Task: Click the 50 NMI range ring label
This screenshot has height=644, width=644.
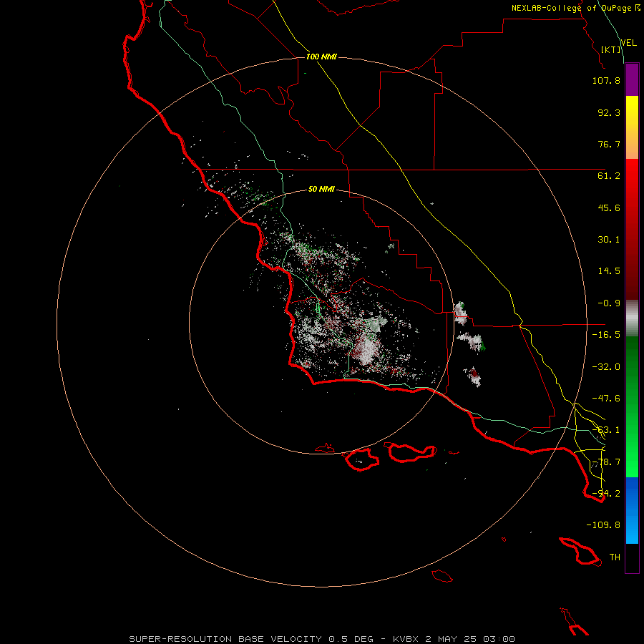Action: tap(321, 190)
